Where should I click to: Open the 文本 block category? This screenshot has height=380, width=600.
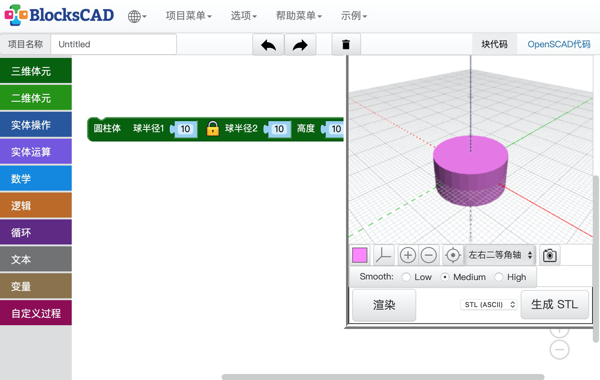click(x=36, y=259)
